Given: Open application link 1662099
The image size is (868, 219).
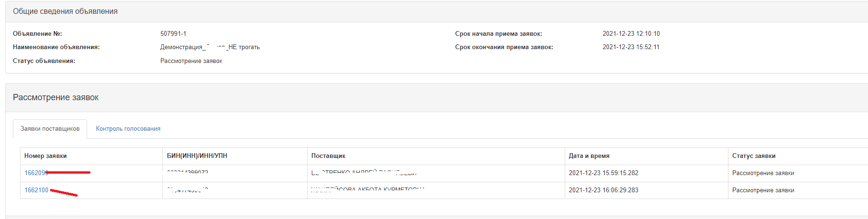Looking at the screenshot, I should tap(36, 173).
